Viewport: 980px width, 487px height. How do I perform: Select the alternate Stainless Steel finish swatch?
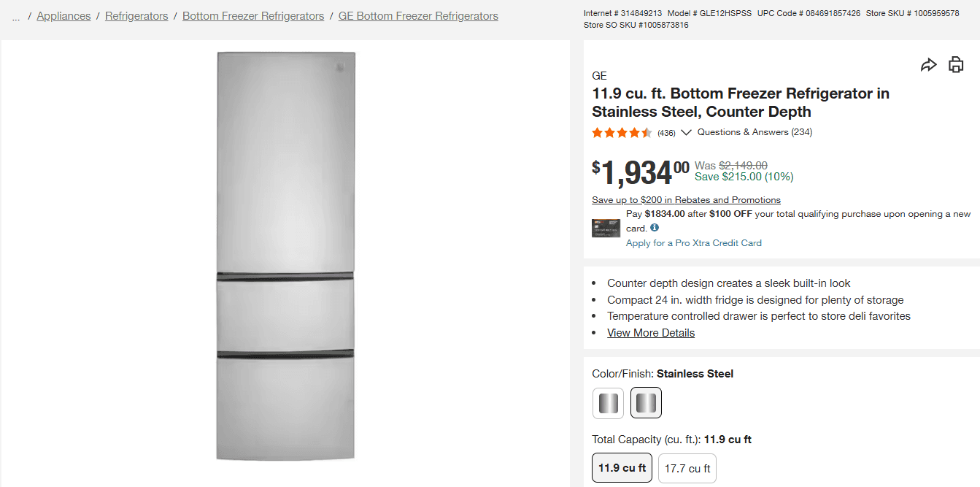coord(608,402)
